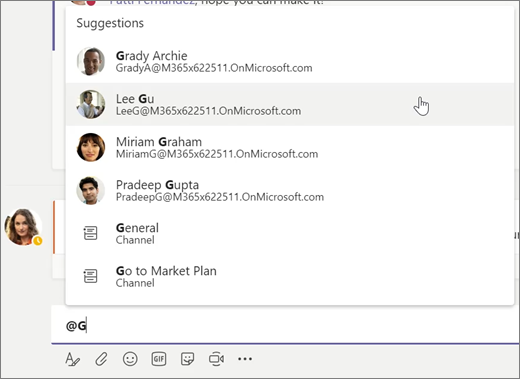Mention the General channel
The image size is (520, 379).
[290, 233]
